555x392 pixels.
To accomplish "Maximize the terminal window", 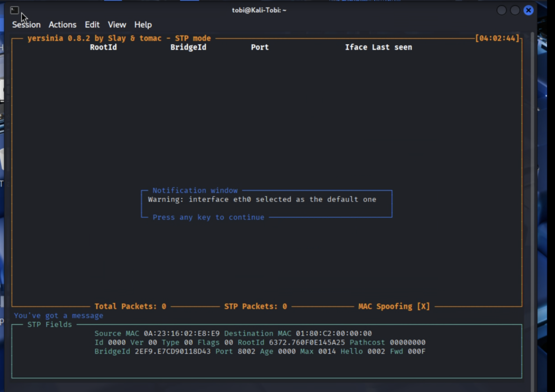I will (x=515, y=10).
